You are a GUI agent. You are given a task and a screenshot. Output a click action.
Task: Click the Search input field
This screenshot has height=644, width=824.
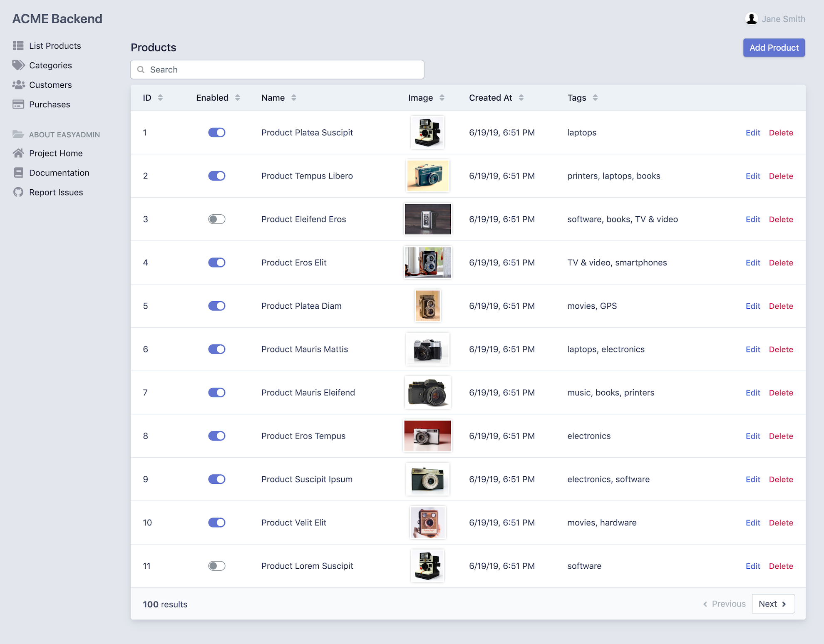pos(278,69)
